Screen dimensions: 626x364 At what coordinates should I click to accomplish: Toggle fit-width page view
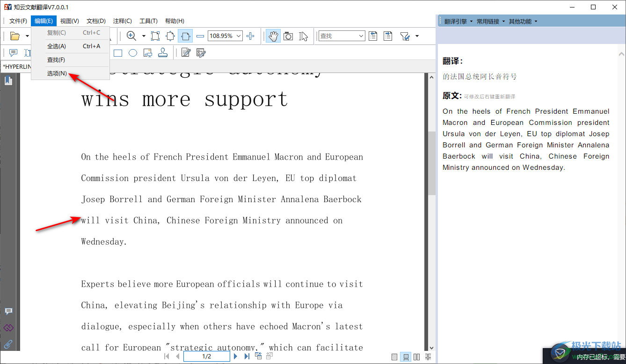tap(185, 36)
